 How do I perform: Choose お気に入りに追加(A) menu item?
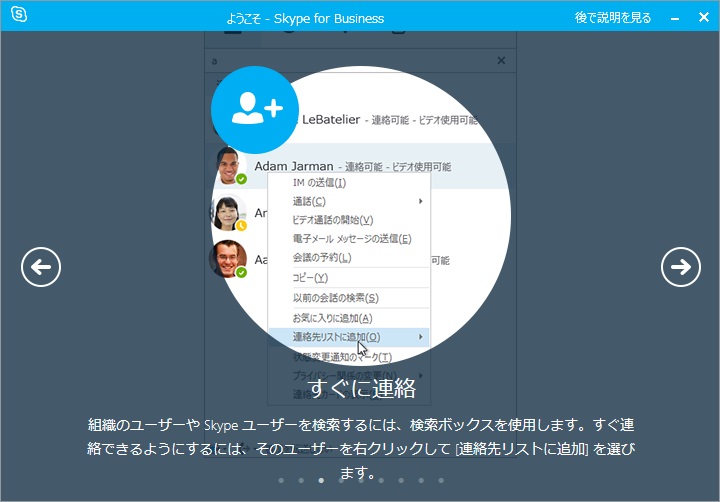point(349,318)
